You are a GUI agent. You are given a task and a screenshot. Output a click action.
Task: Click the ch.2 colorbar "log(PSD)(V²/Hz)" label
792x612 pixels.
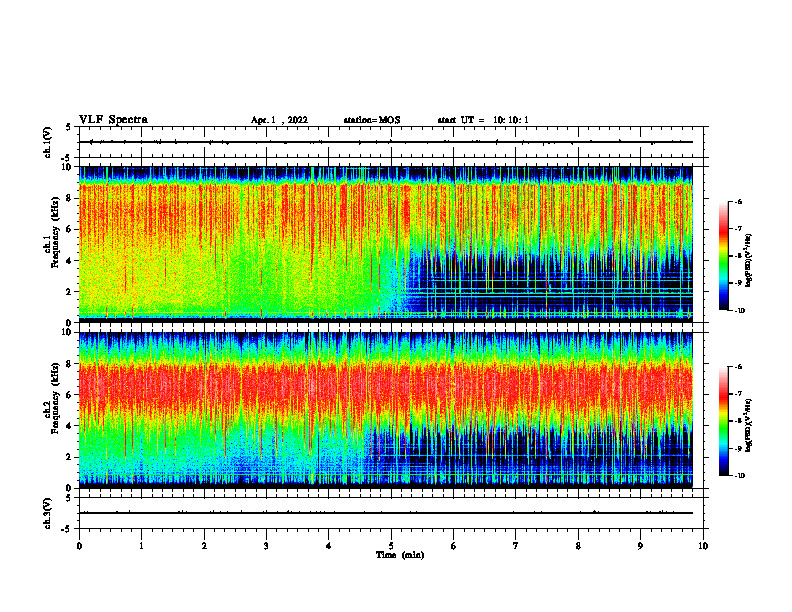click(749, 425)
